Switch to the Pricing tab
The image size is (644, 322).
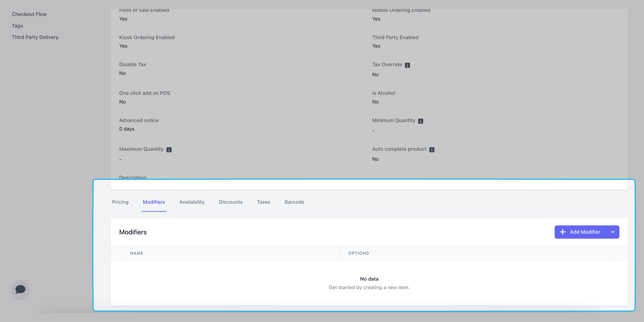coord(120,202)
